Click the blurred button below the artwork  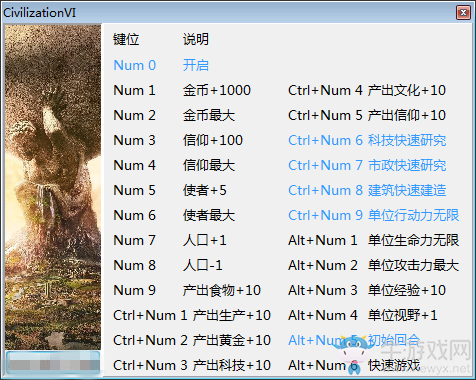pyautogui.click(x=53, y=362)
